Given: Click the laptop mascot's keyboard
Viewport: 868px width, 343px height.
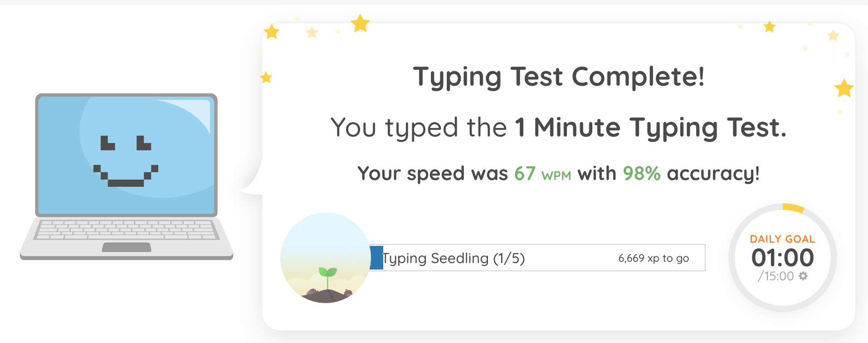Looking at the screenshot, I should coord(126,230).
